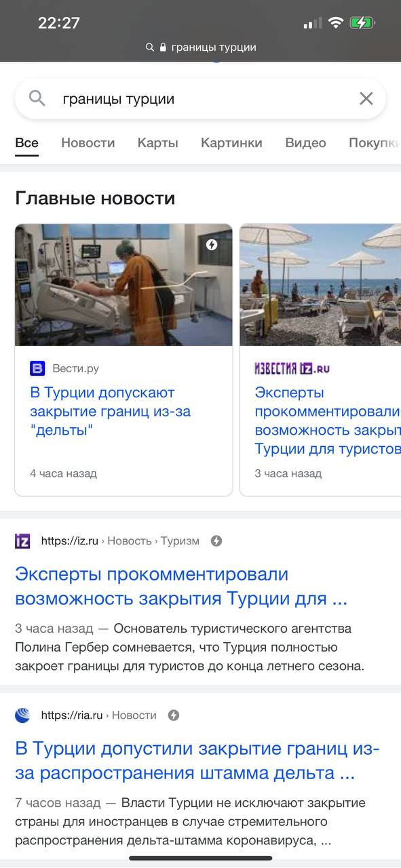401x868 pixels.
Task: Clear the search query with the X button
Action: click(366, 99)
